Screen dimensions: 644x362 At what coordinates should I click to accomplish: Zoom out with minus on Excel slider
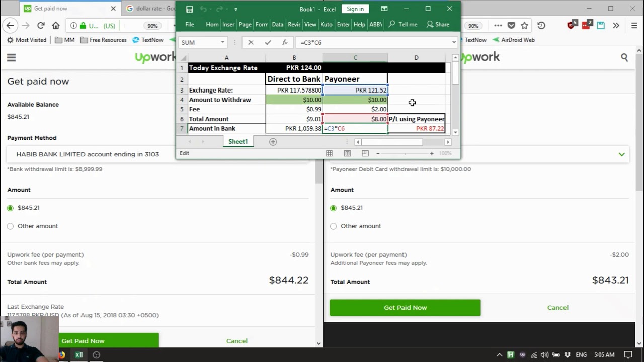378,153
